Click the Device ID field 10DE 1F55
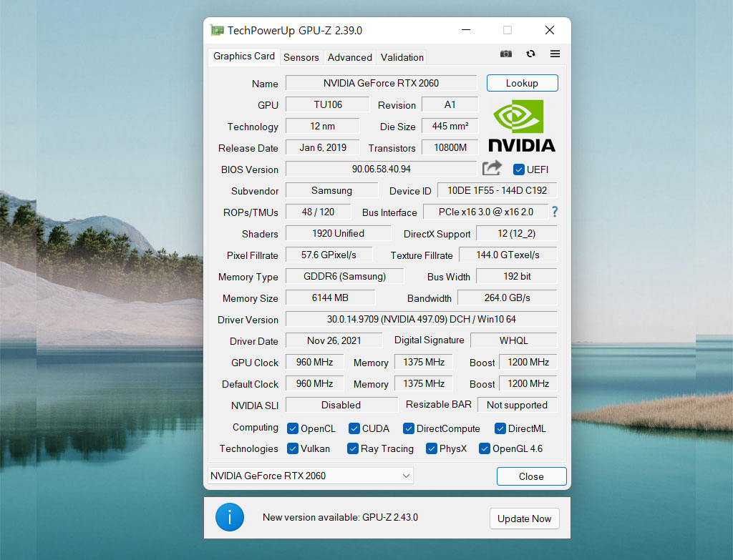This screenshot has width=733, height=560. coord(497,190)
